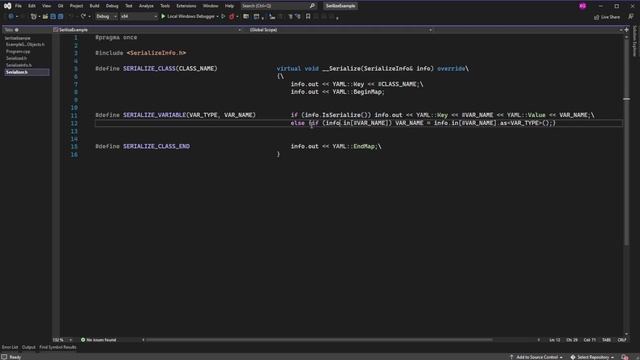Open the Output tab

pyautogui.click(x=29, y=347)
